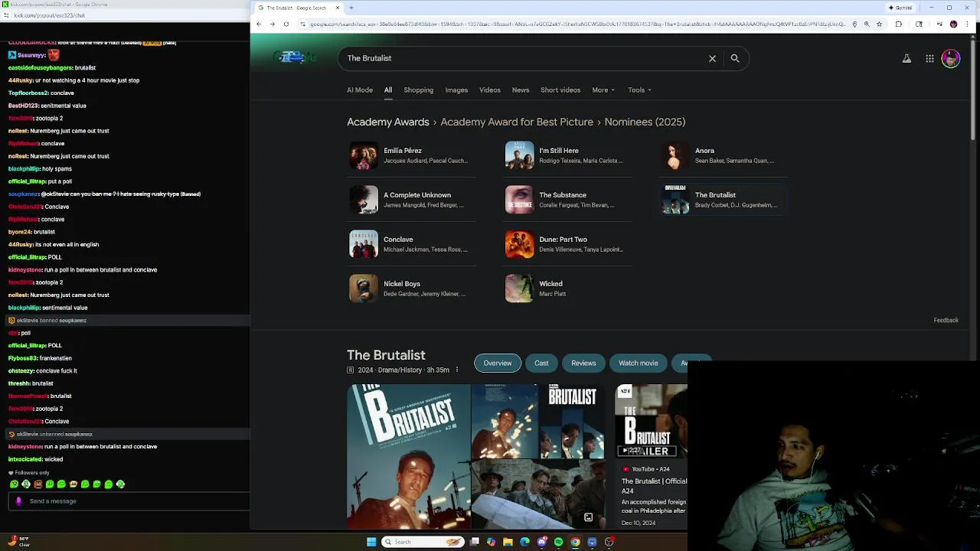Clear the search box with the X icon

[712, 58]
